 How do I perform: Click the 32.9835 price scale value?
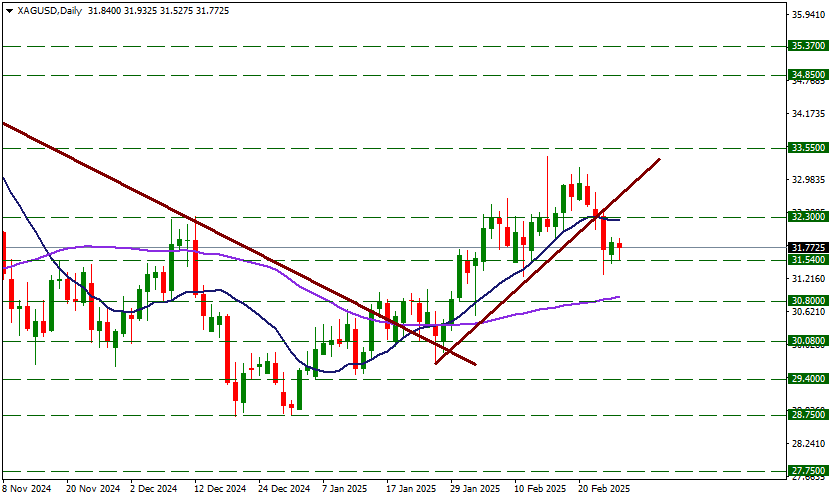[x=809, y=180]
